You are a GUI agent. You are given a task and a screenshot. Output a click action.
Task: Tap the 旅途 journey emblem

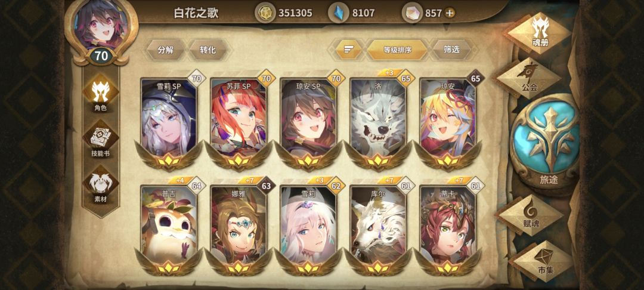point(549,143)
